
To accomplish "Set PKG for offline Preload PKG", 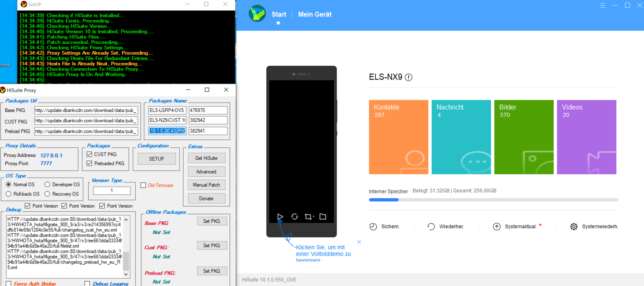I will click(212, 271).
